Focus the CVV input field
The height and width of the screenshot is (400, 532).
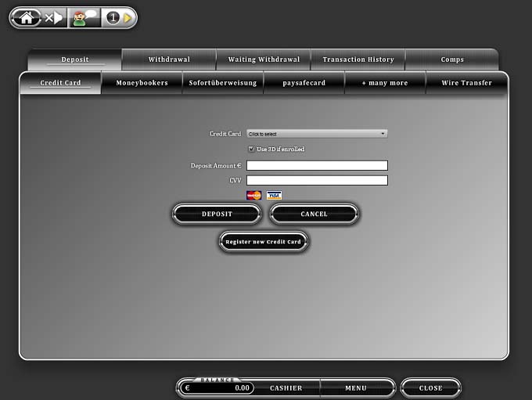(x=317, y=180)
